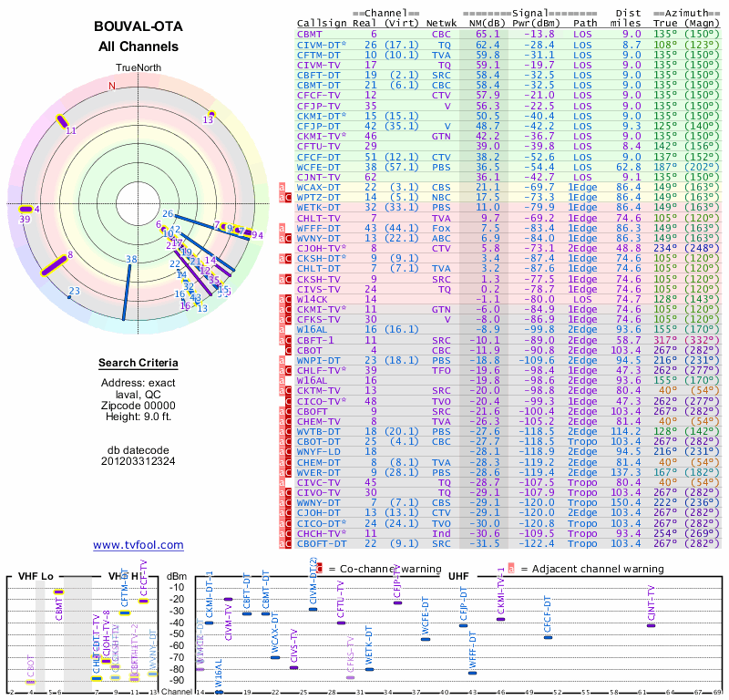Select the WCFE-DT callsign in the table
This screenshot has width=729, height=700.
[319, 167]
